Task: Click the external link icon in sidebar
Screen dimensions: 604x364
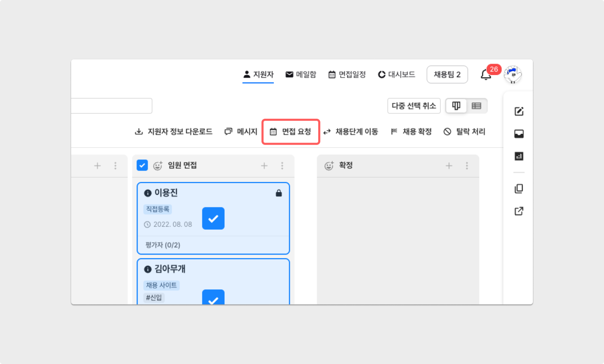Action: coord(519,211)
